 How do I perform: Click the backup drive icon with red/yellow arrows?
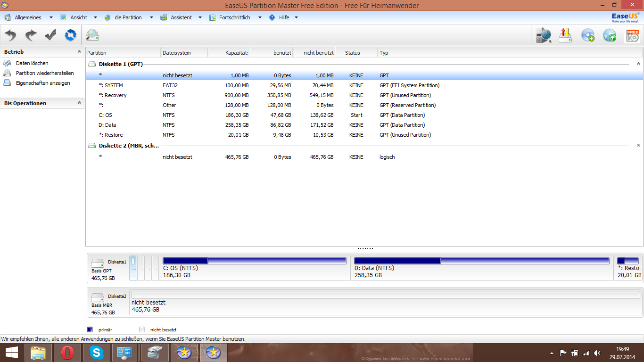click(565, 35)
